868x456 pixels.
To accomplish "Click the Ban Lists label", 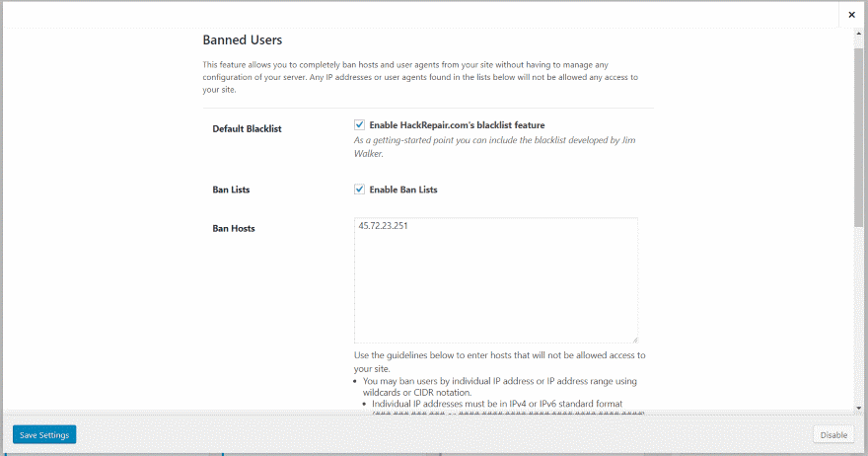I will pyautogui.click(x=231, y=190).
